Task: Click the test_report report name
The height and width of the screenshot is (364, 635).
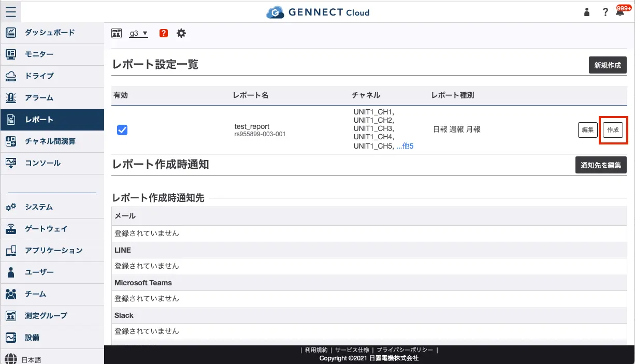Action: (252, 126)
